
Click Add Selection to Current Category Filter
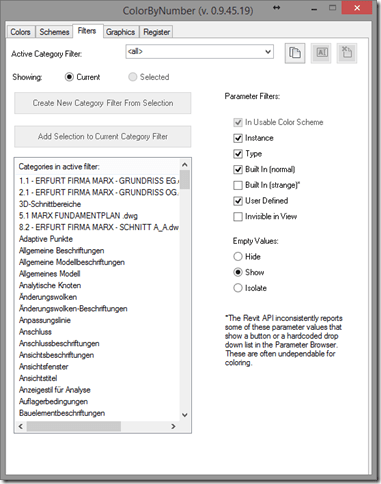[103, 136]
